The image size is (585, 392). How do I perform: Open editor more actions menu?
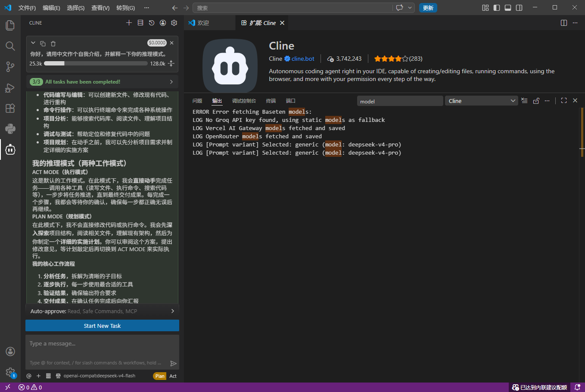[x=575, y=23]
